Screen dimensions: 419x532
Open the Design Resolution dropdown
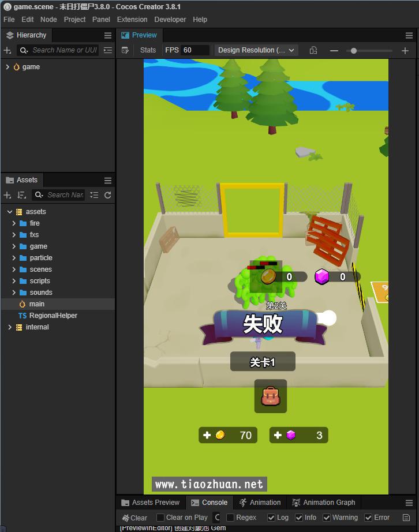pyautogui.click(x=256, y=50)
